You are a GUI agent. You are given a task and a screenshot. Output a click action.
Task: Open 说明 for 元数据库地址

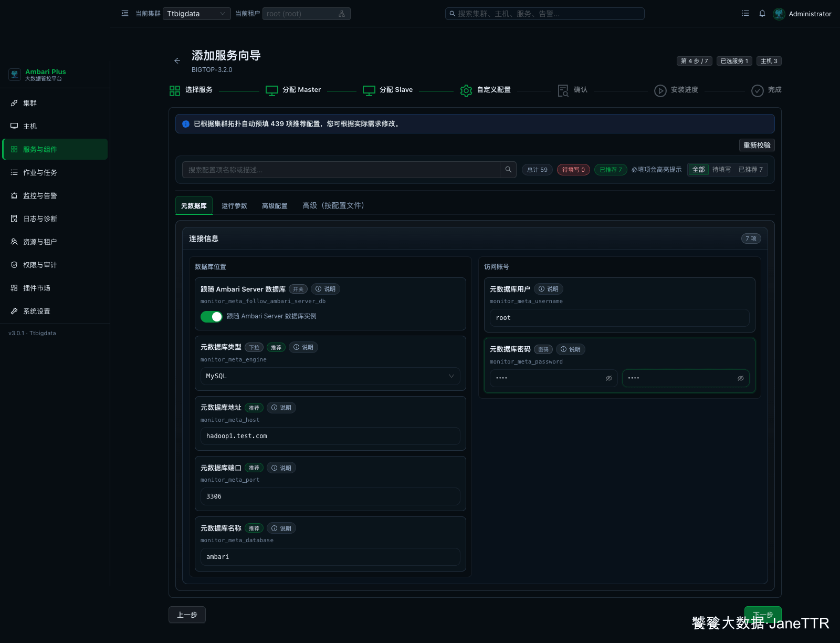[x=281, y=408]
